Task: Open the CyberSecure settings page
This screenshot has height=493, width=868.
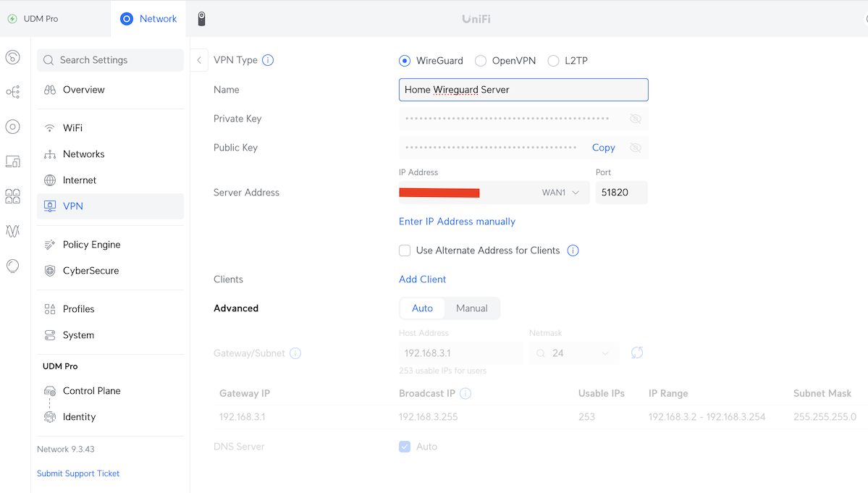Action: (x=110, y=271)
